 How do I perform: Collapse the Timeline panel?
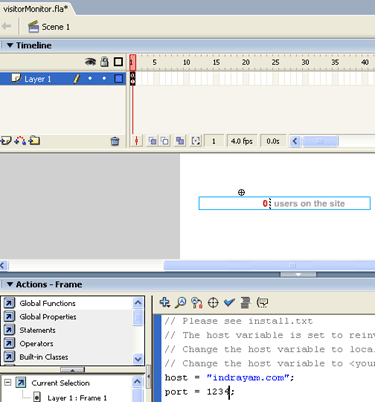(10, 45)
